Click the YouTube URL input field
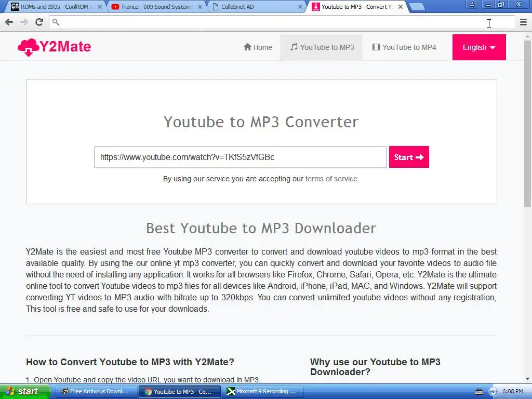The height and width of the screenshot is (399, 532). tap(241, 157)
